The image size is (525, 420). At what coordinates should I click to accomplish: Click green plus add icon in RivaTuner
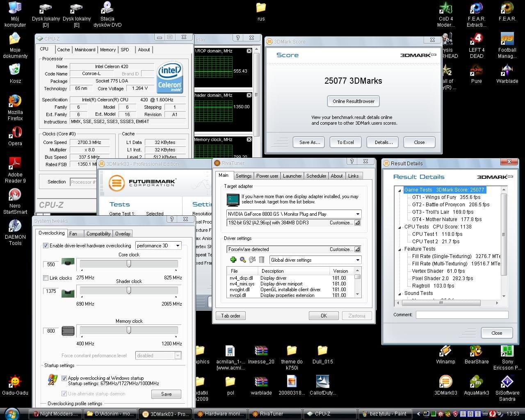tap(233, 260)
